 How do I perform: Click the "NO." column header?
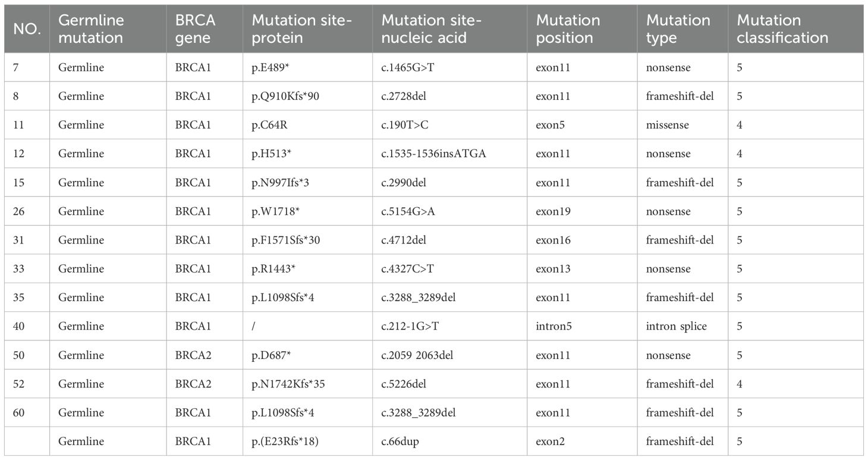coord(27,29)
